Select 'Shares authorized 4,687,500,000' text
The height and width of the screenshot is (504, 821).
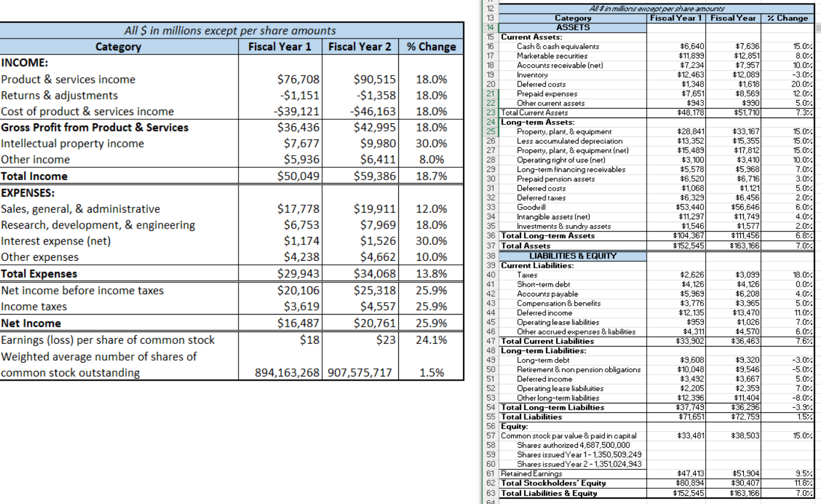click(573, 445)
